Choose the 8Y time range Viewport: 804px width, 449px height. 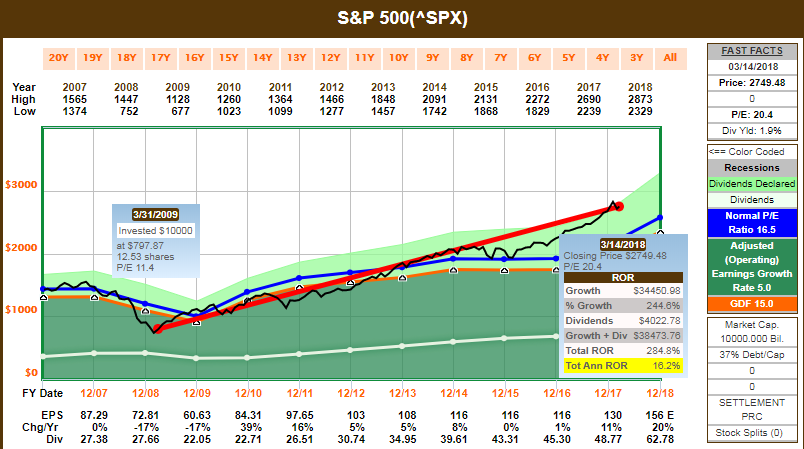point(467,58)
